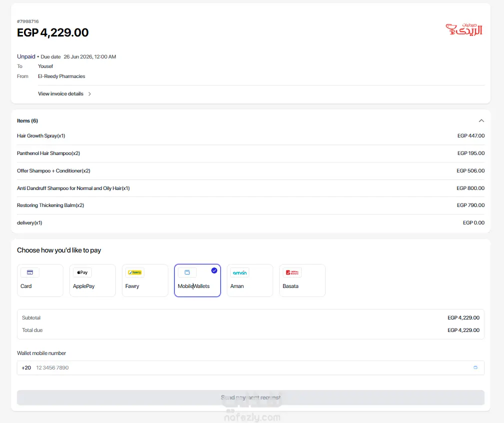Click the Panthenol Hair Shampoo(x2) item
Image resolution: width=504 pixels, height=423 pixels.
pos(48,153)
